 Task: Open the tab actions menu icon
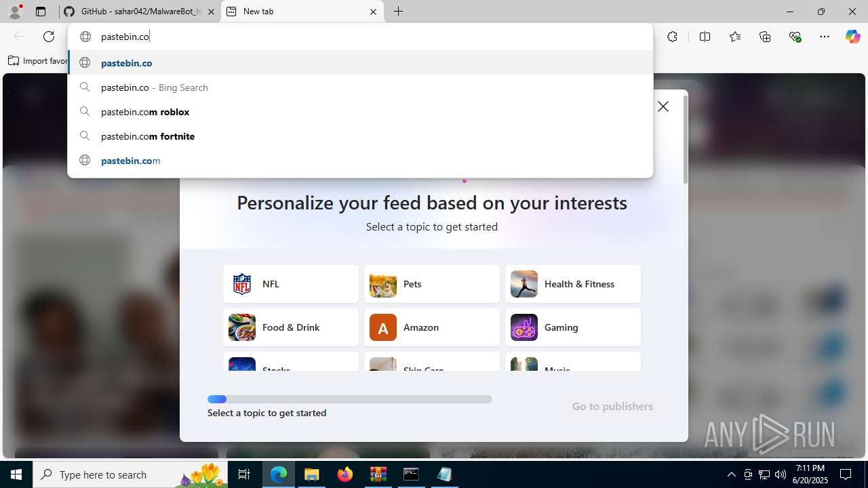coord(41,12)
